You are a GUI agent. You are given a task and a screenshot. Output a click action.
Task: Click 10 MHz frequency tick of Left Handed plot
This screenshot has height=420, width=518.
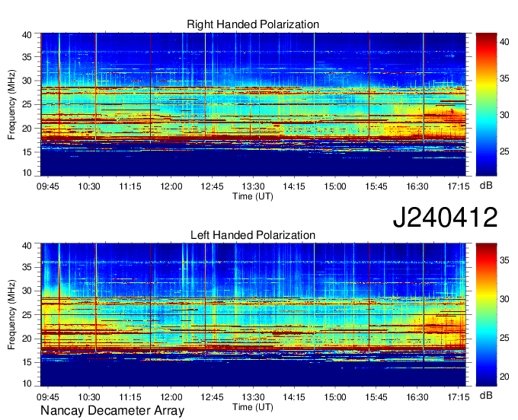pos(27,383)
